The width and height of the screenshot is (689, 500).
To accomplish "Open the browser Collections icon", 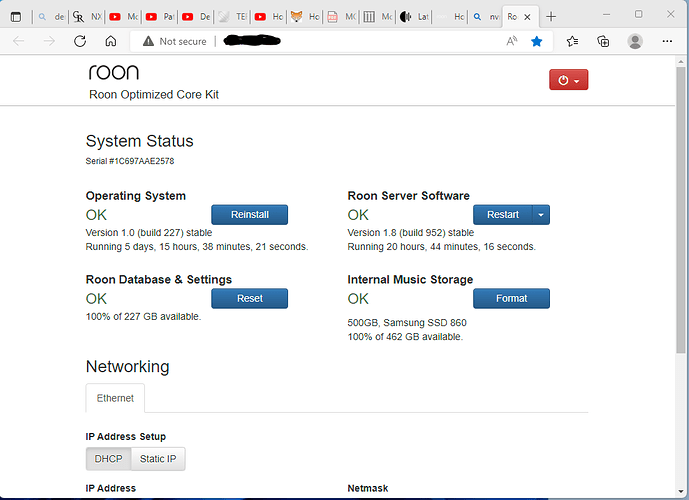I will 603,41.
